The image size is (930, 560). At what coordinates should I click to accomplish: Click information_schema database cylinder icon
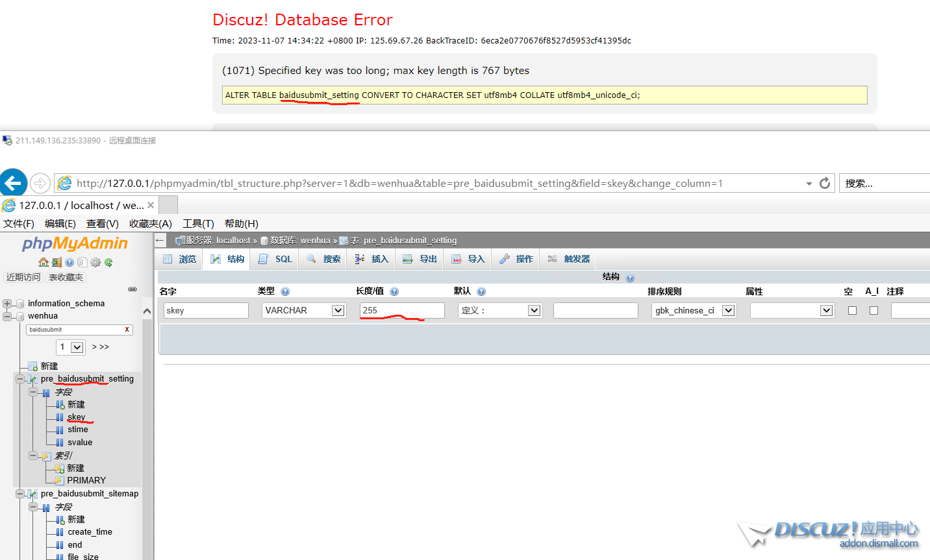20,304
